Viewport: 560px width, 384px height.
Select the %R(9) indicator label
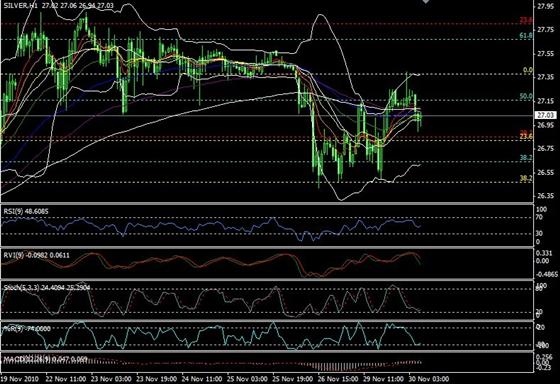pyautogui.click(x=12, y=329)
